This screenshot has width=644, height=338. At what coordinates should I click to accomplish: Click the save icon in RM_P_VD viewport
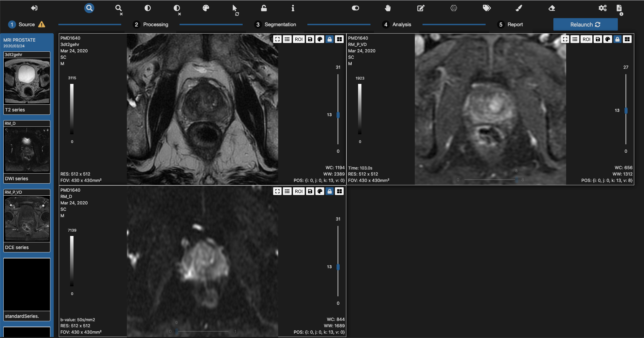(598, 39)
